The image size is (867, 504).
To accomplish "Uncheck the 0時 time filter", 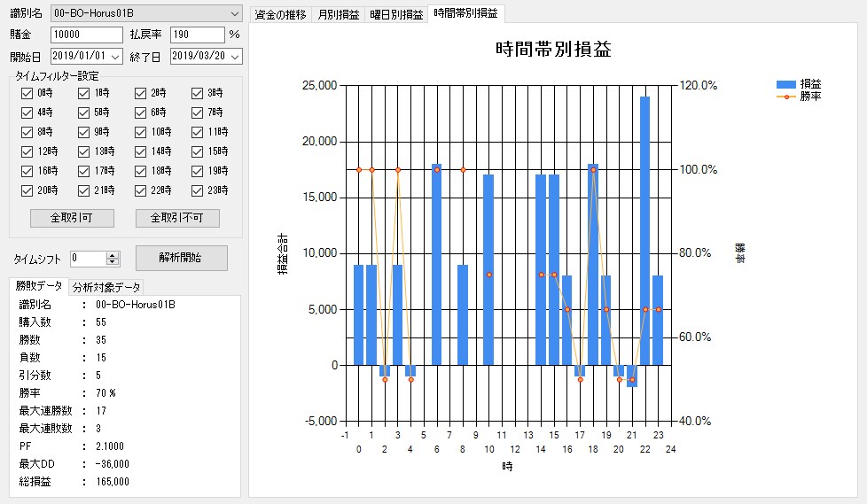I will tap(27, 93).
